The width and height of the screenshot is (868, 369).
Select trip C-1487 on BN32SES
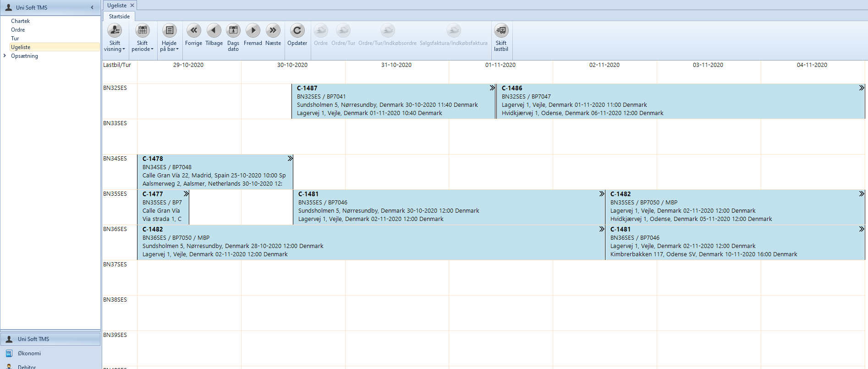(393, 101)
